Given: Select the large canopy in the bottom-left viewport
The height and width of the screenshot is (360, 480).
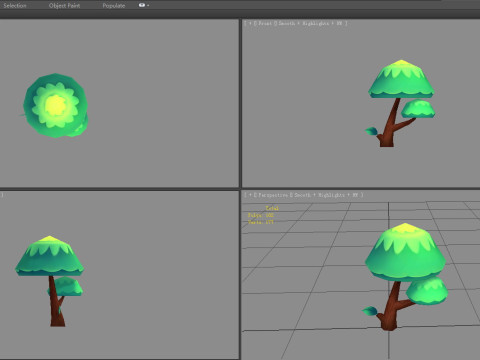Looking at the screenshot, I should (x=49, y=256).
